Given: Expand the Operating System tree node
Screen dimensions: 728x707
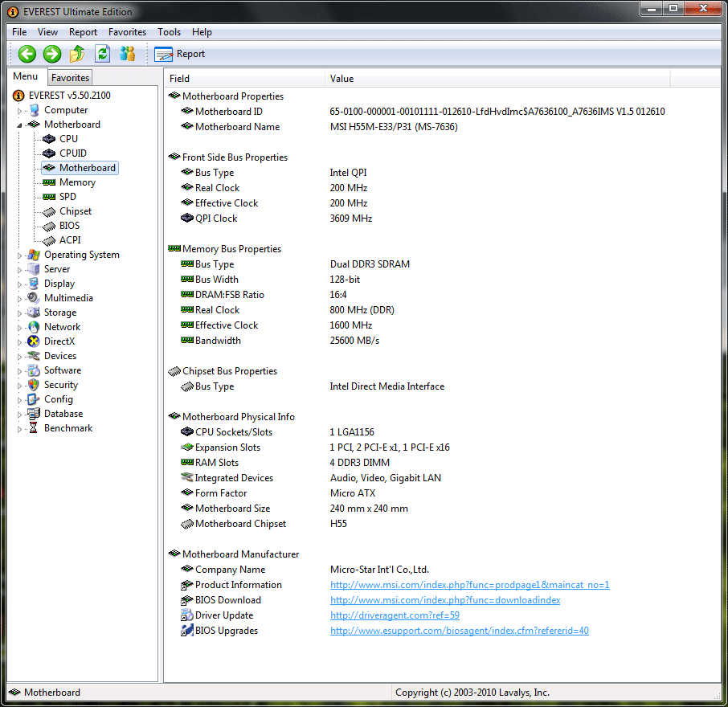Looking at the screenshot, I should pyautogui.click(x=19, y=255).
